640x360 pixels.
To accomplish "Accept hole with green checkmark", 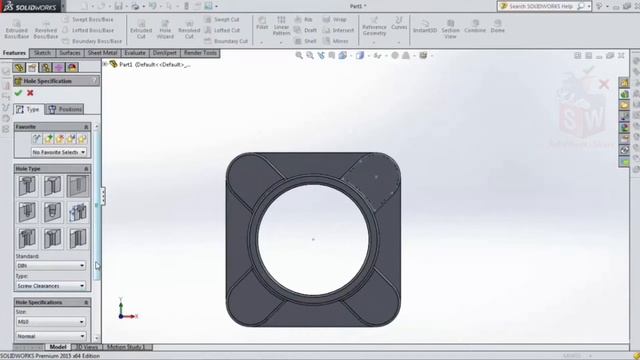I will tap(18, 93).
